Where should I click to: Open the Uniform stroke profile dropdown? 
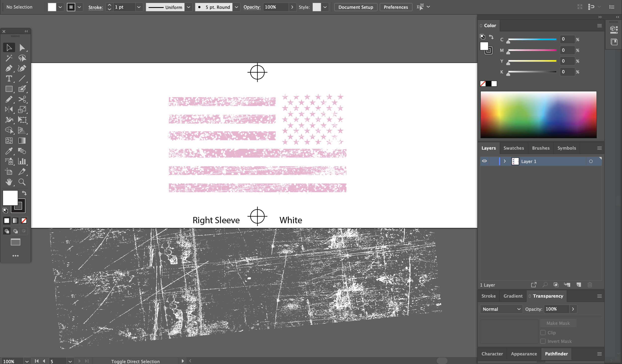pos(188,7)
